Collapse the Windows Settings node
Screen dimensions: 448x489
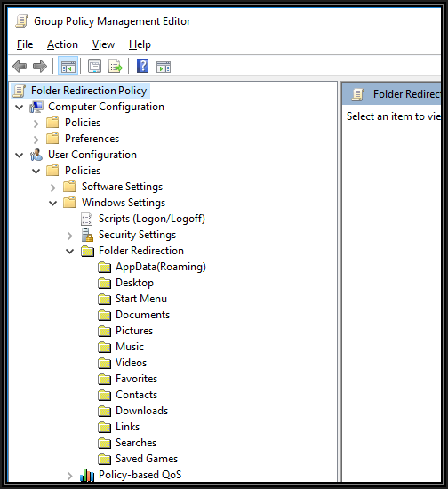pyautogui.click(x=53, y=204)
